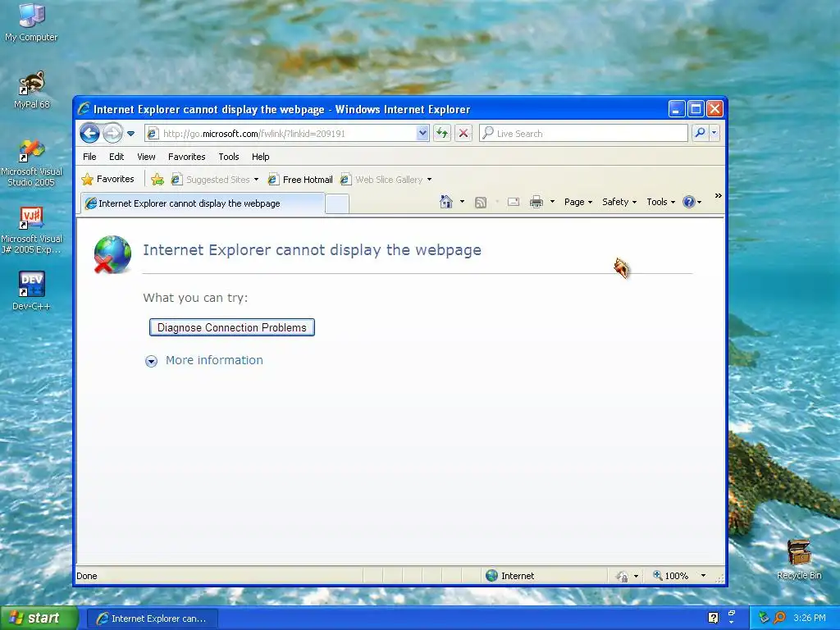Click the Forward navigation arrow button
This screenshot has height=630, width=840.
(112, 134)
